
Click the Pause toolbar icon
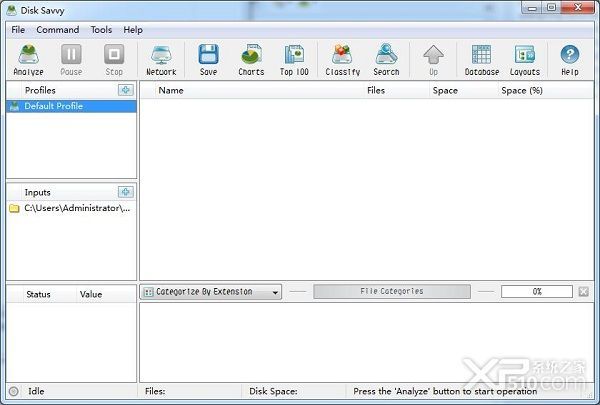(x=71, y=60)
